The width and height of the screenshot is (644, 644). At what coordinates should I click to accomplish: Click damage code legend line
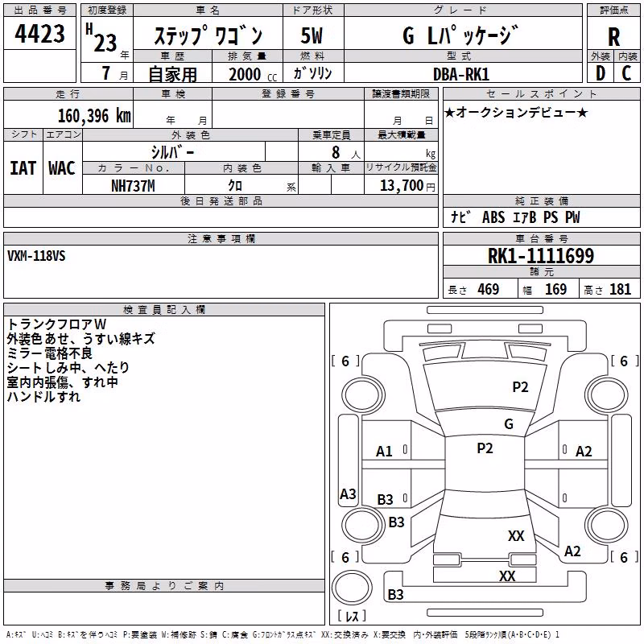[x=283, y=635]
